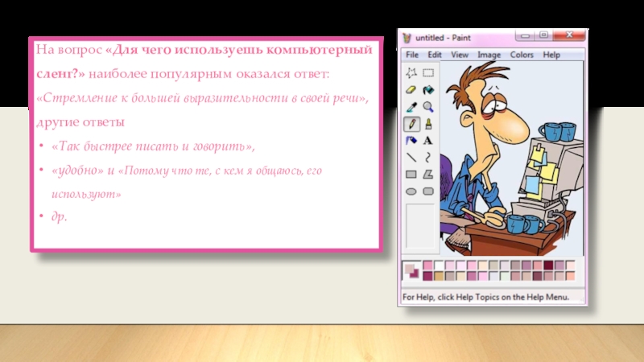Click the cartoon drawing on the canvas
This screenshot has width=644, height=362.
(512, 158)
